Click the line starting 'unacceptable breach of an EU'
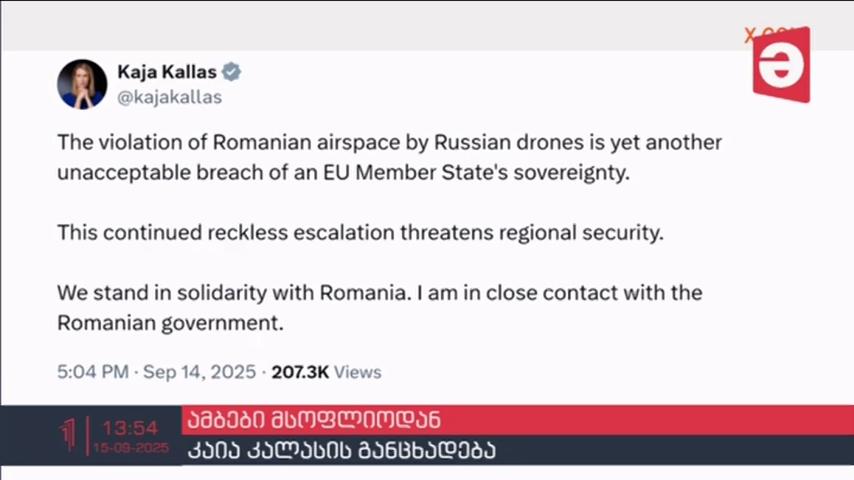Viewport: 854px width, 480px height. click(344, 173)
